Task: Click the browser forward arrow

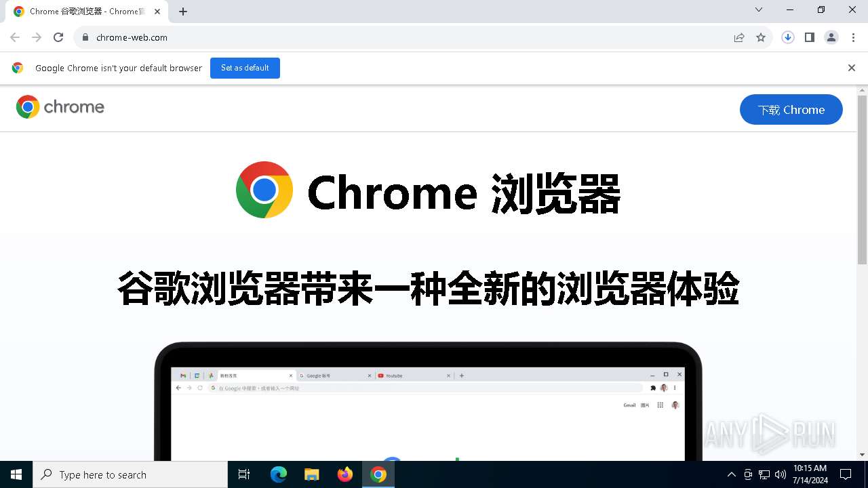Action: 37,37
